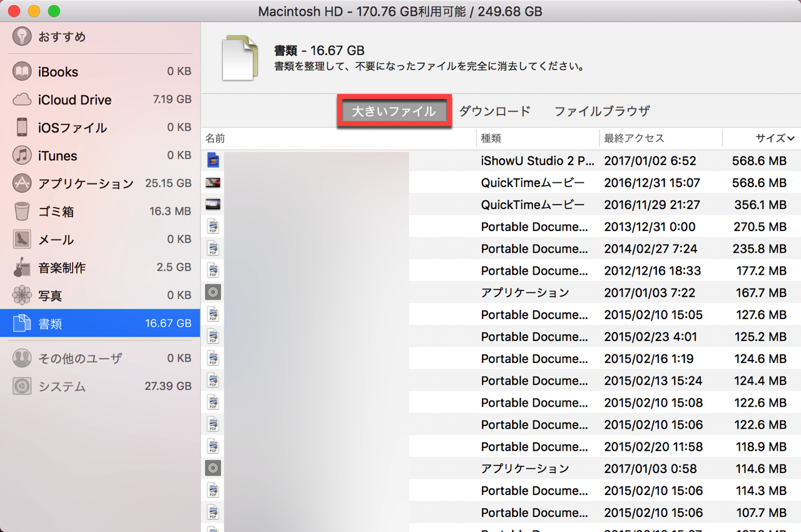Select the iBooks book icon

pyautogui.click(x=22, y=71)
